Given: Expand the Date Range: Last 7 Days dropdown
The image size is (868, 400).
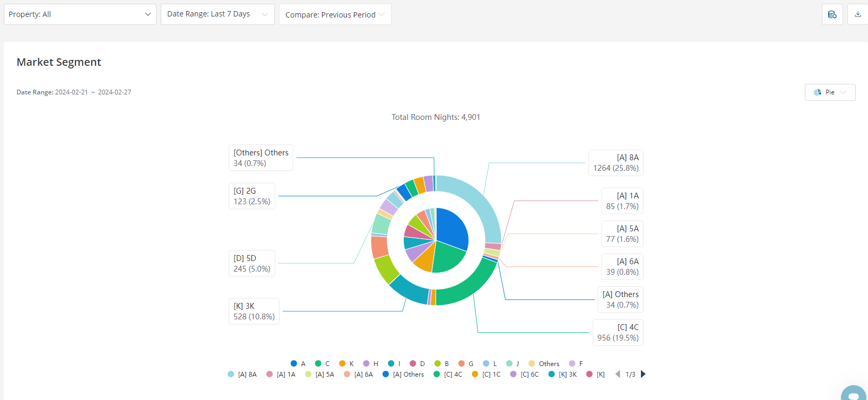Looking at the screenshot, I should coord(218,14).
